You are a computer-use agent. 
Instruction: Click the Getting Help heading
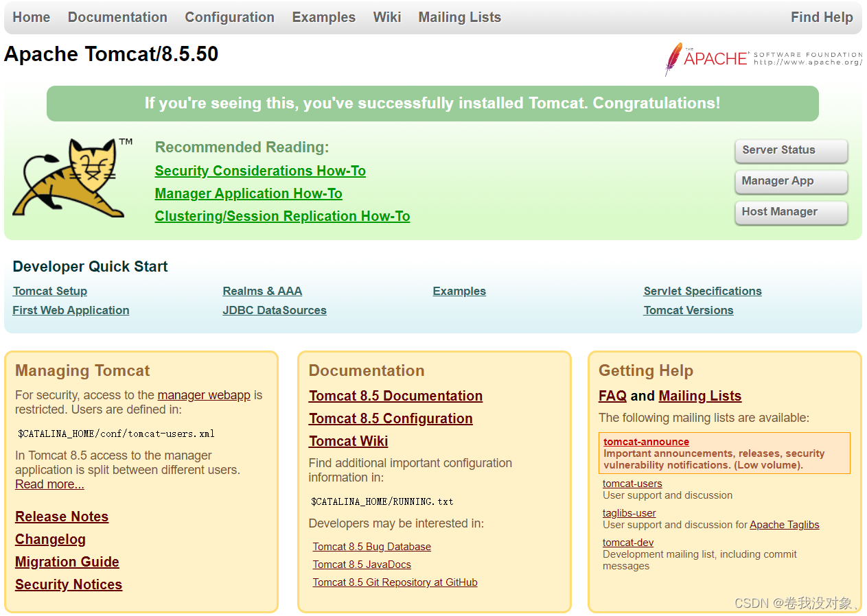point(645,370)
